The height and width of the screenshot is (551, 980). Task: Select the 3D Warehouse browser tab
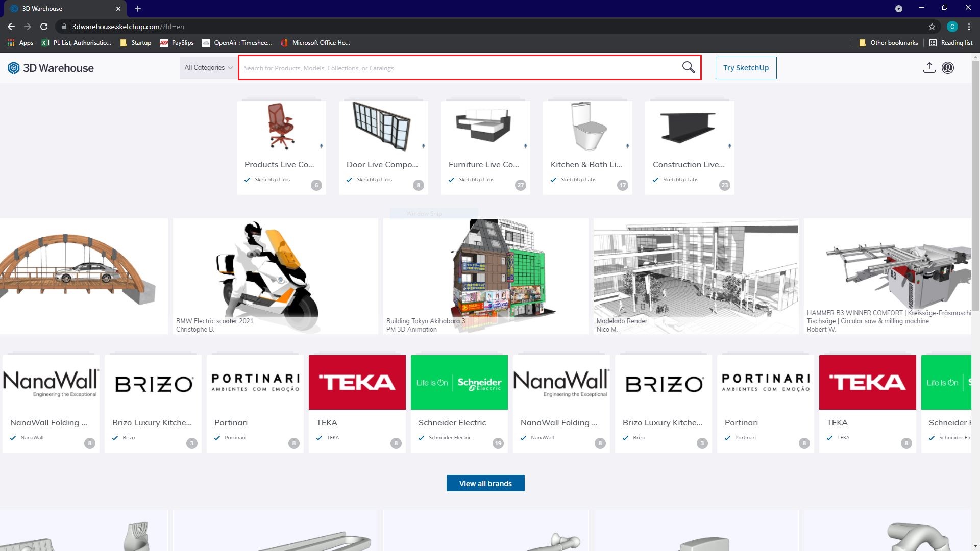[65, 9]
